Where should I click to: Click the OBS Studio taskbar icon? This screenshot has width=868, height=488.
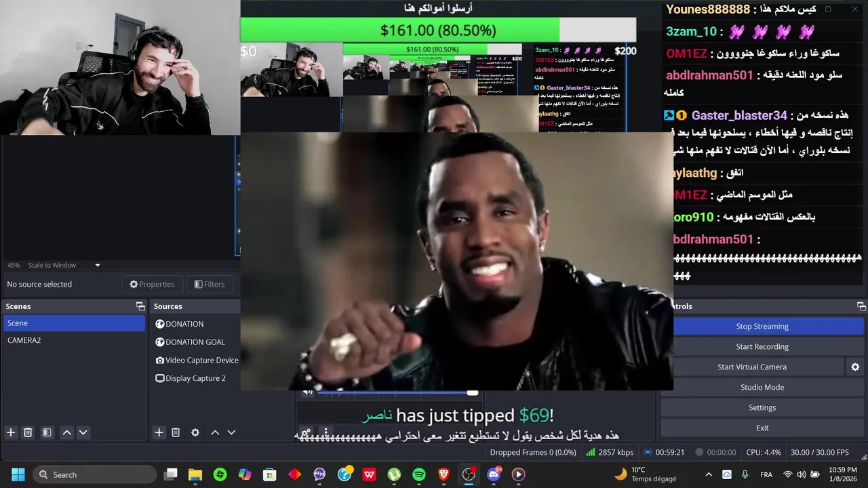(469, 474)
